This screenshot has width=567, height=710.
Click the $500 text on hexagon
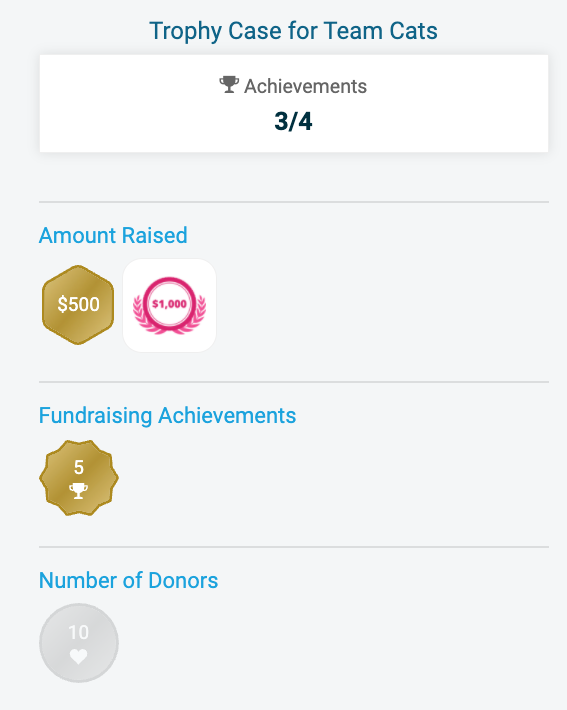click(78, 304)
